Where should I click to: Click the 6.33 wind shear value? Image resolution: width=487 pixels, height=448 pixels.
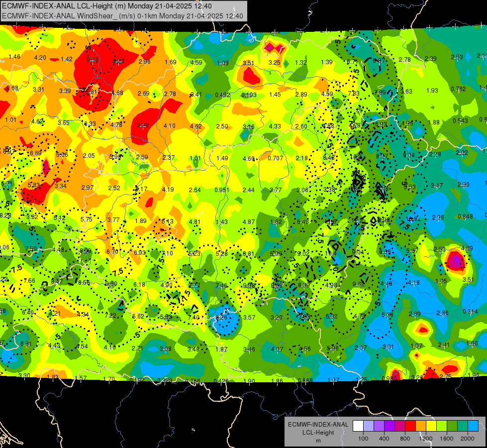coord(90,124)
